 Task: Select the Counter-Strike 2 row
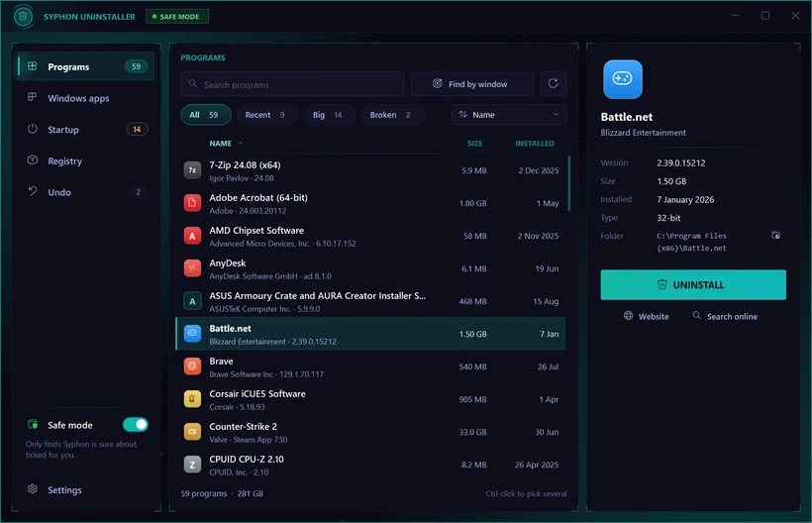(x=370, y=431)
